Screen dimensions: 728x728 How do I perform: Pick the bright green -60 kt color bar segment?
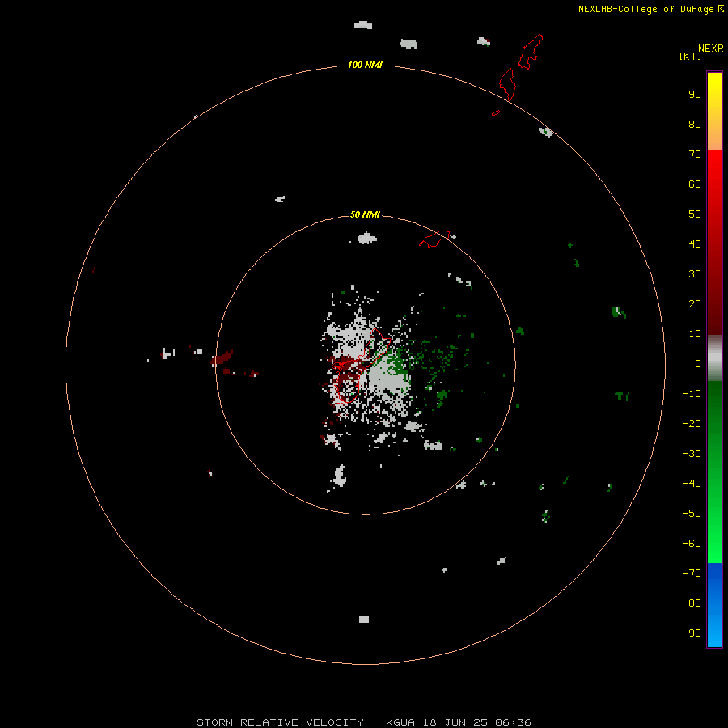pyautogui.click(x=714, y=544)
